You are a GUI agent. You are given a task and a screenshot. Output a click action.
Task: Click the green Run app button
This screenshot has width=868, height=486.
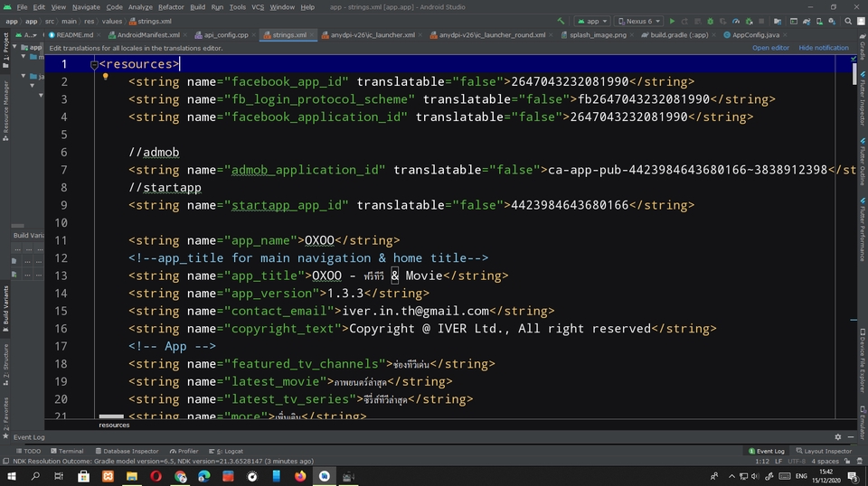click(672, 21)
